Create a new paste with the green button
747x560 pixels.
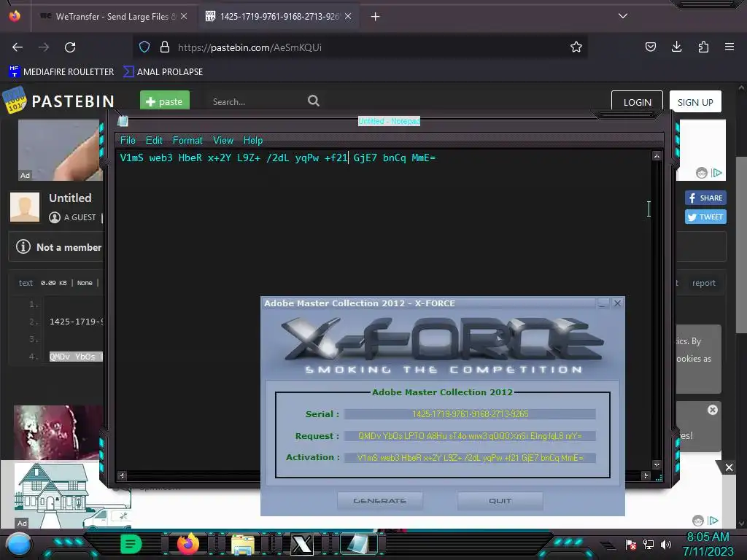(x=165, y=101)
